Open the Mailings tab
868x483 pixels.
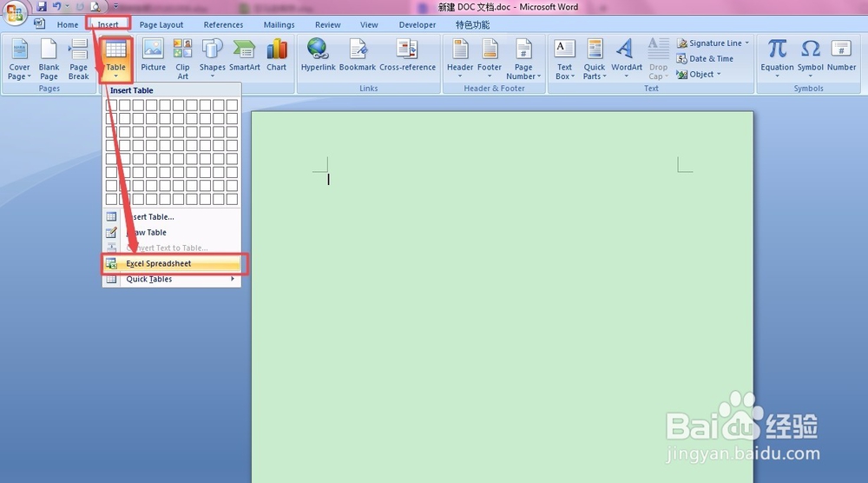point(279,25)
